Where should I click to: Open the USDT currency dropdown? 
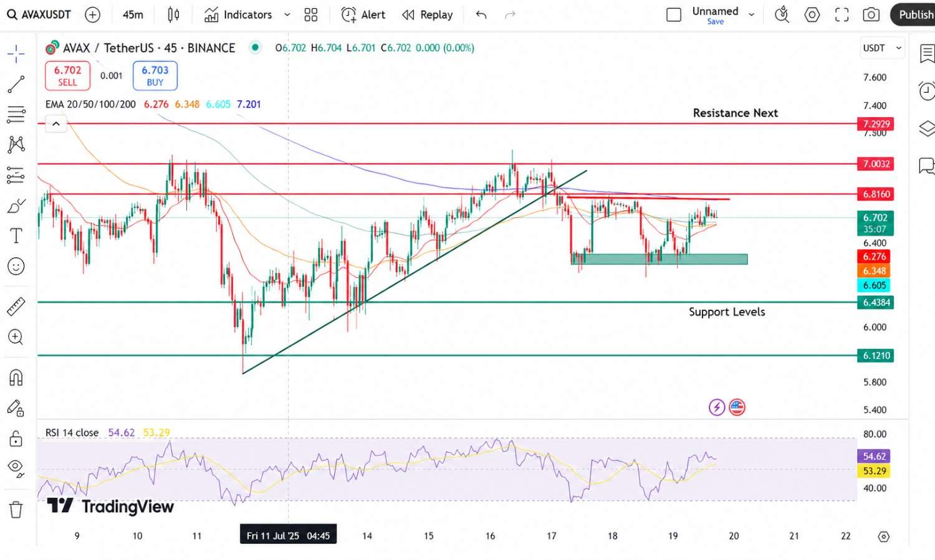click(x=881, y=48)
